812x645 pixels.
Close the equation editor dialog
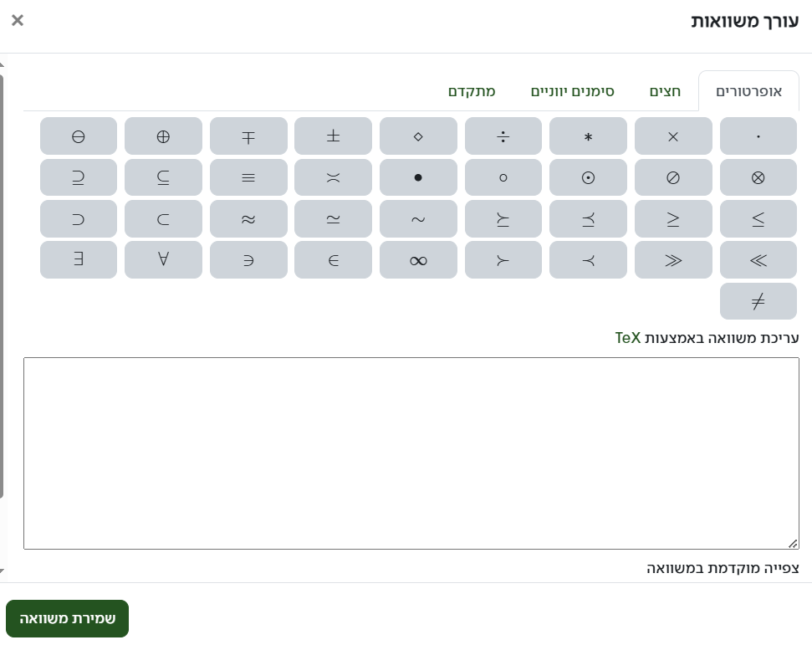click(x=18, y=20)
